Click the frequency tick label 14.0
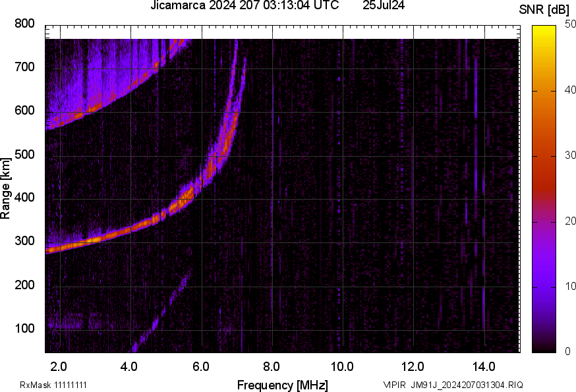Viewport: 576px width, 392px height. pyautogui.click(x=484, y=367)
